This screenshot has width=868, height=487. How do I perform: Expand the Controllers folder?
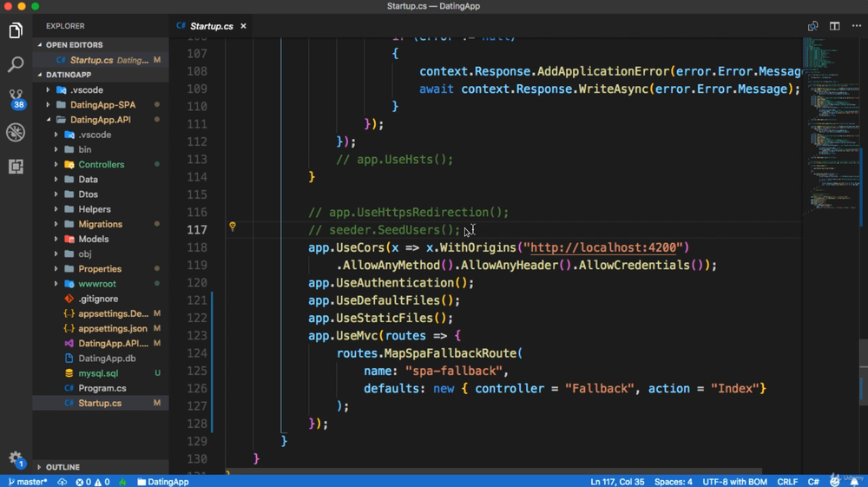pyautogui.click(x=100, y=164)
